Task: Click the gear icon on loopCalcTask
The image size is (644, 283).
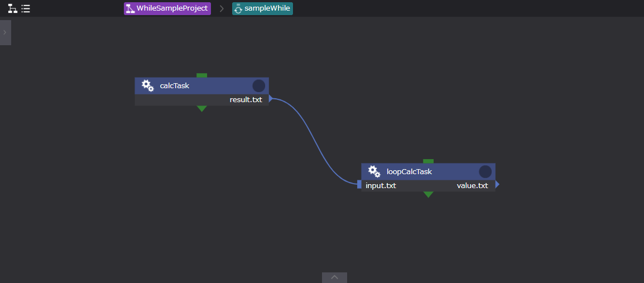Action: point(374,171)
